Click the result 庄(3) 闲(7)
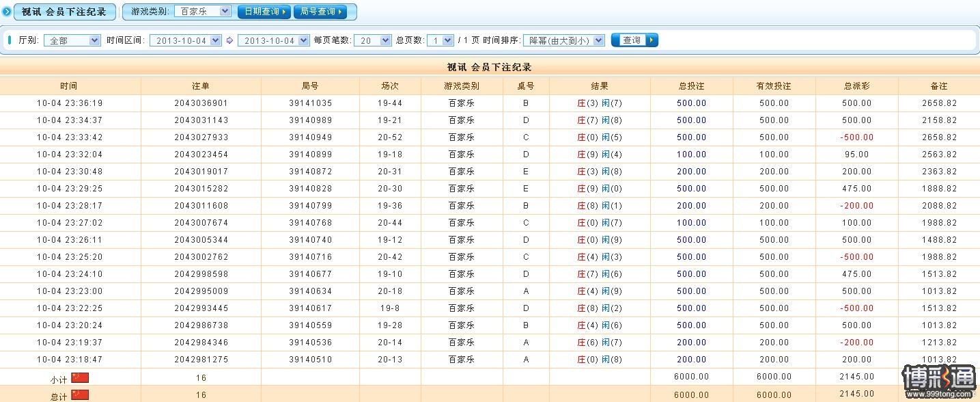 coord(600,103)
